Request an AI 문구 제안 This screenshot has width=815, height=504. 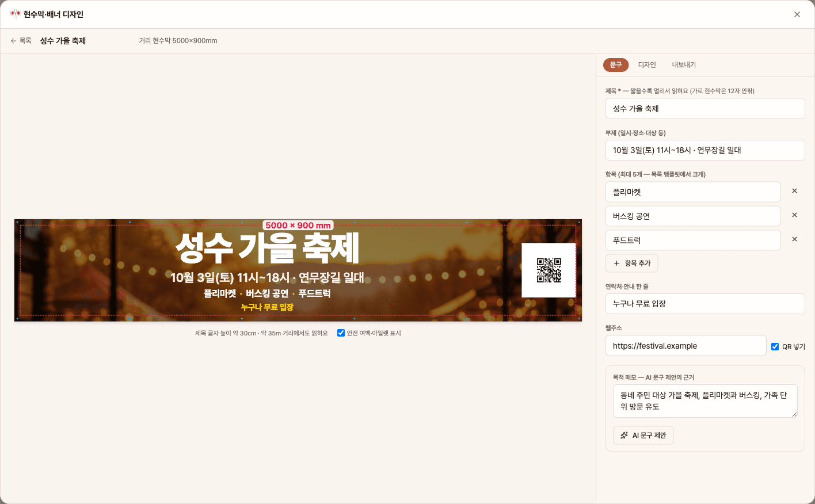tap(643, 436)
